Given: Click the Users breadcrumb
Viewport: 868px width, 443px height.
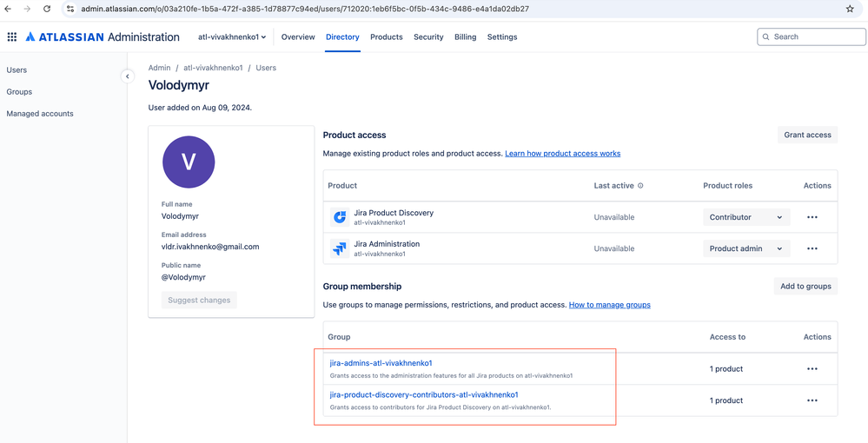Looking at the screenshot, I should [x=266, y=68].
